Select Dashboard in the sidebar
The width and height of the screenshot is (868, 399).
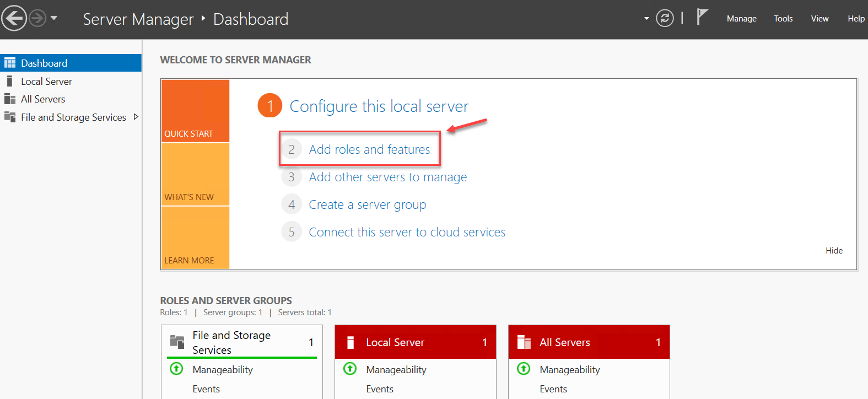(71, 63)
